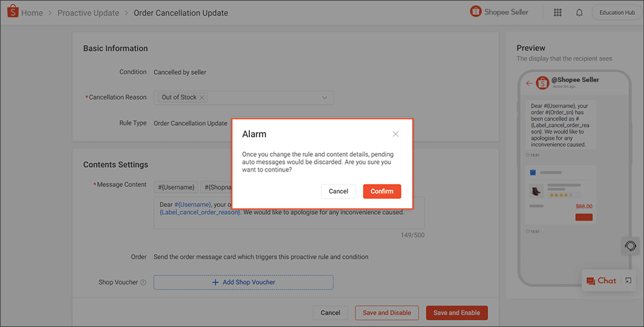Image resolution: width=644 pixels, height=327 pixels.
Task: Click the 149/500 character counter
Action: pos(412,235)
